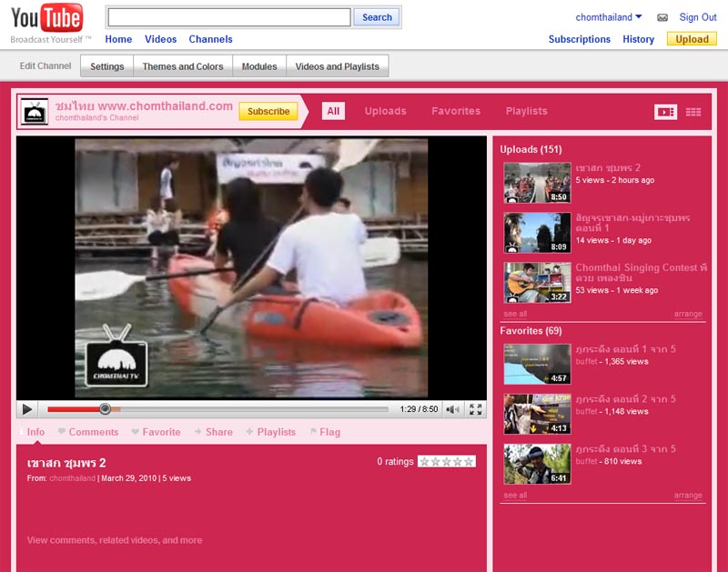Open the Modules tab
Viewport: 728px width, 572px height.
point(259,66)
